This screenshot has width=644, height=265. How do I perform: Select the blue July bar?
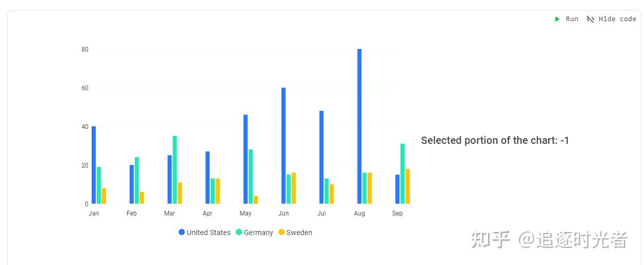click(321, 157)
